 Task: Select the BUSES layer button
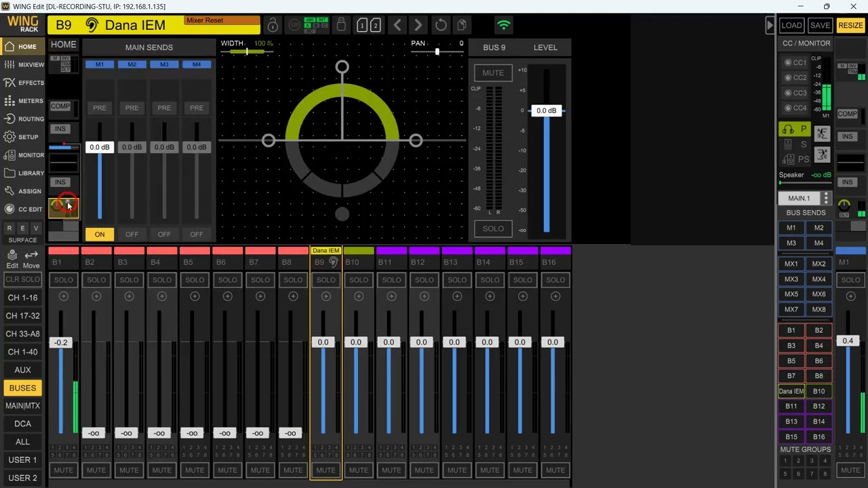pos(22,388)
